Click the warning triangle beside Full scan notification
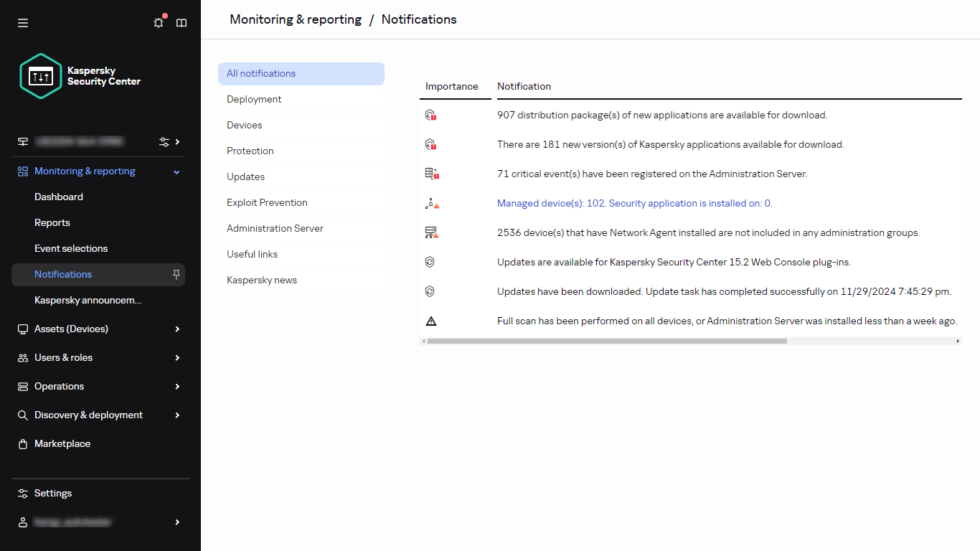 coord(430,320)
